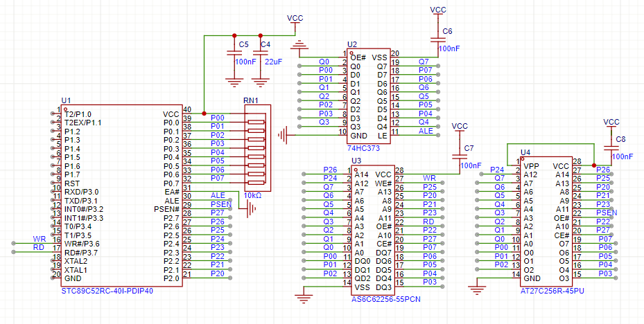The height and width of the screenshot is (324, 644).
Task: Click the RXD/P3.0 pin name
Action: (81, 192)
